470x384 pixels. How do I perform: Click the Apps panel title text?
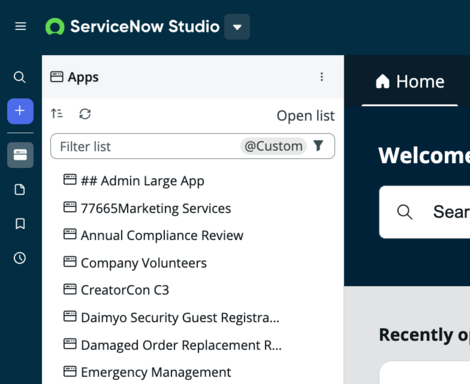pos(83,77)
